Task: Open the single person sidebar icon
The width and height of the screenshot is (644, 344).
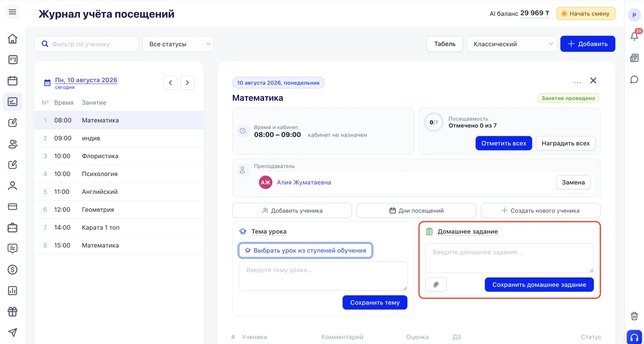Action: pyautogui.click(x=12, y=186)
